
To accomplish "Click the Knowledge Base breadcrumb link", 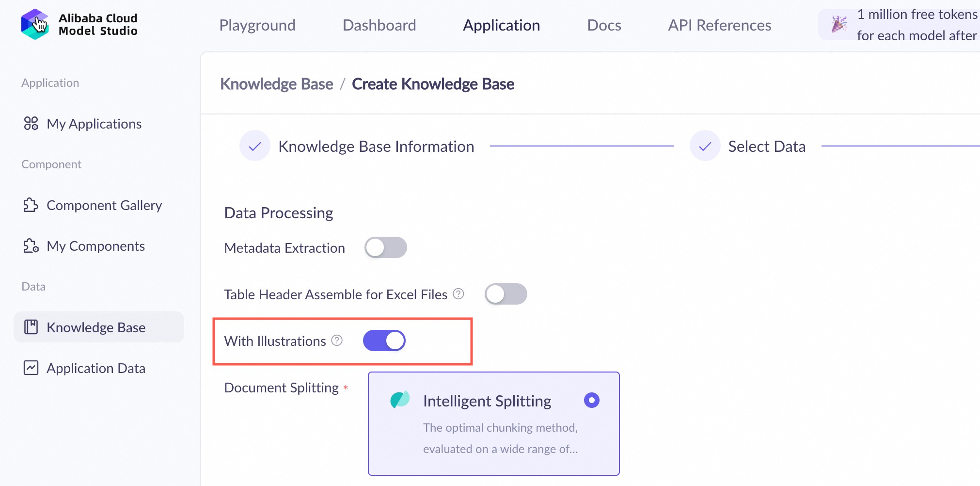I will click(277, 84).
